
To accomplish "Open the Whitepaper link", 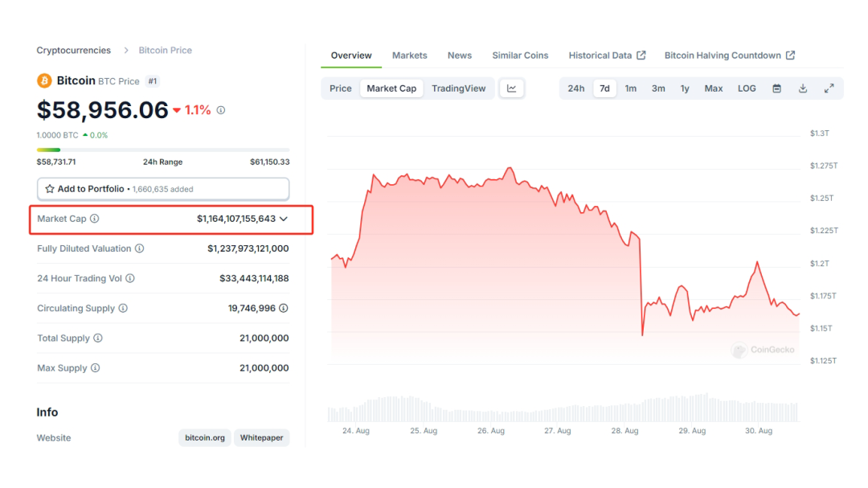I will pyautogui.click(x=261, y=437).
